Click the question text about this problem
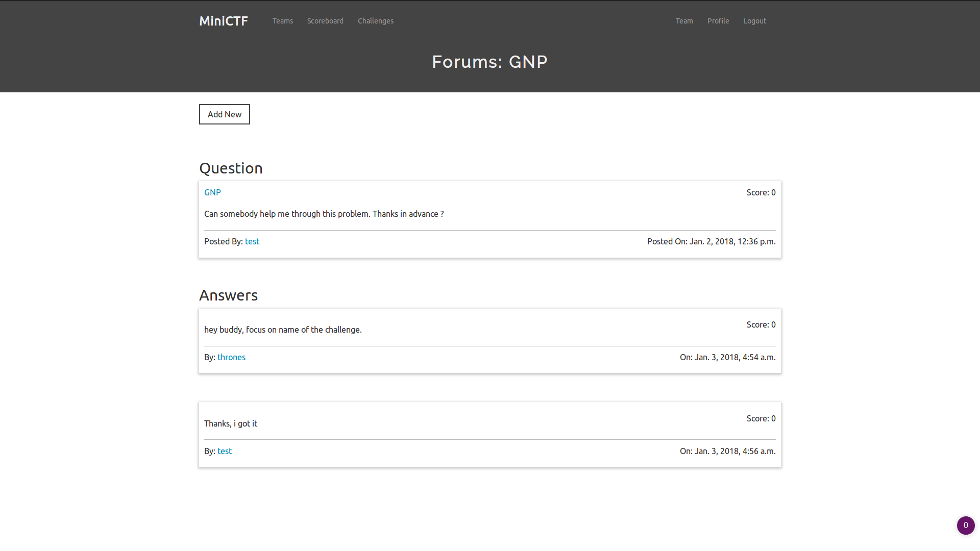980x551 pixels. pos(324,214)
